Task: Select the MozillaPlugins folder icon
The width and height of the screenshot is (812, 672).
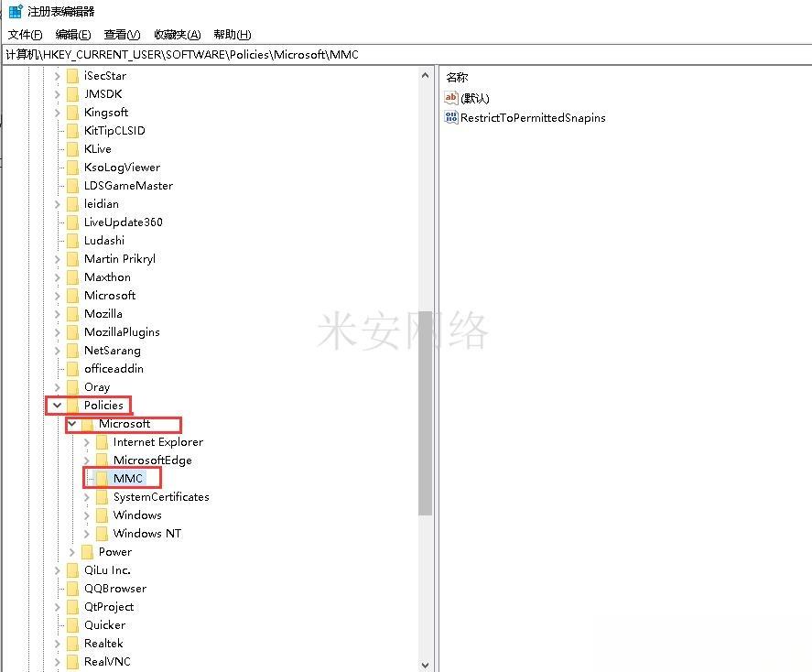Action: (x=73, y=332)
